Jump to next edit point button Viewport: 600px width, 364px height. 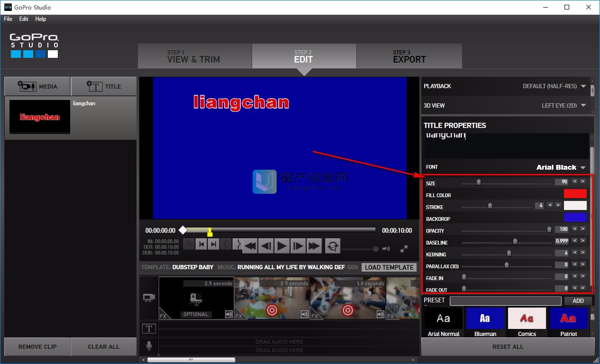coord(213,244)
